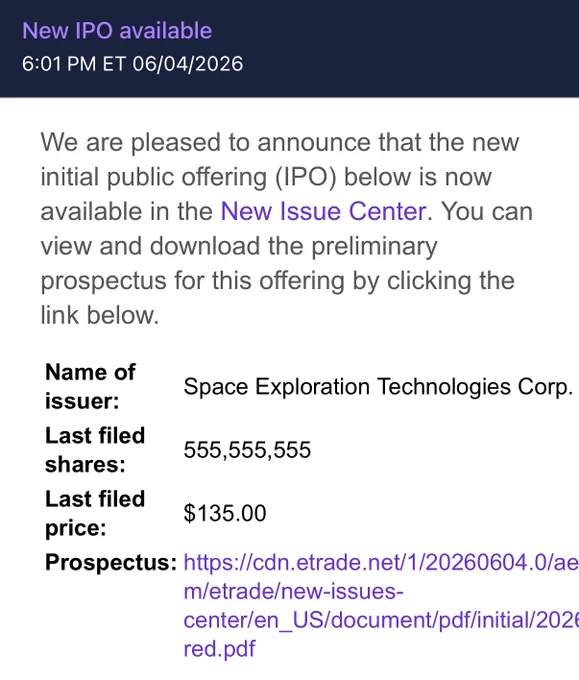
Task: Open the New Issue Center link
Action: point(323,212)
